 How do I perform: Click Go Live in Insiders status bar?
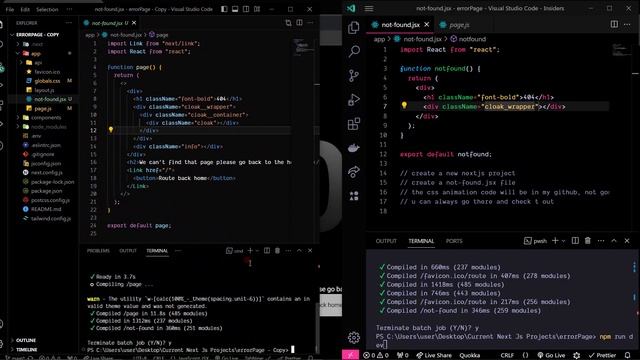551,356
